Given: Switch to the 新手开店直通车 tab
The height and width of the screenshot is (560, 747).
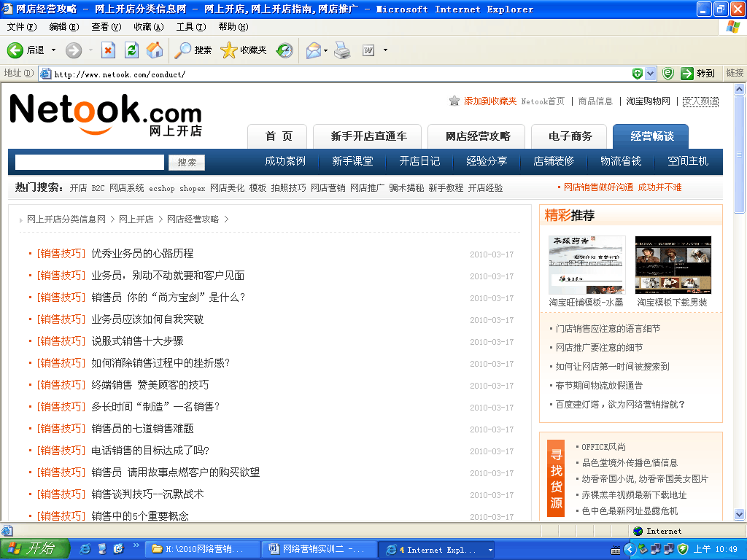Looking at the screenshot, I should pos(368,136).
